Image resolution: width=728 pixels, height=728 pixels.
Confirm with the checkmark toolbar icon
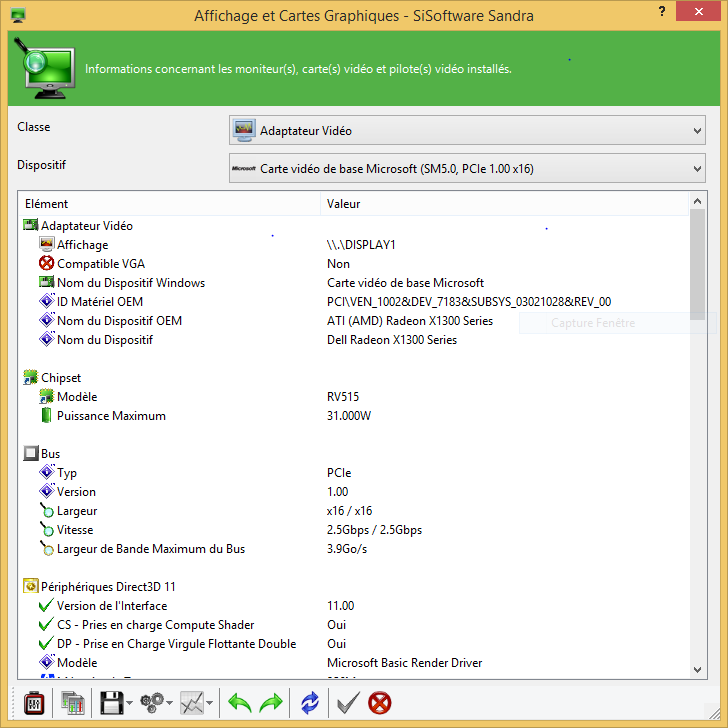[x=348, y=703]
